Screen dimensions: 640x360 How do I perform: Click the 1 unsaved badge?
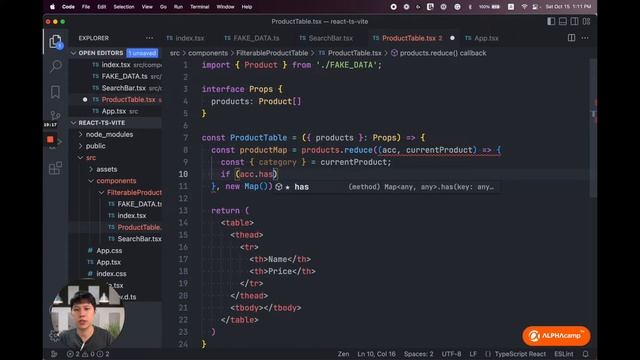point(142,53)
